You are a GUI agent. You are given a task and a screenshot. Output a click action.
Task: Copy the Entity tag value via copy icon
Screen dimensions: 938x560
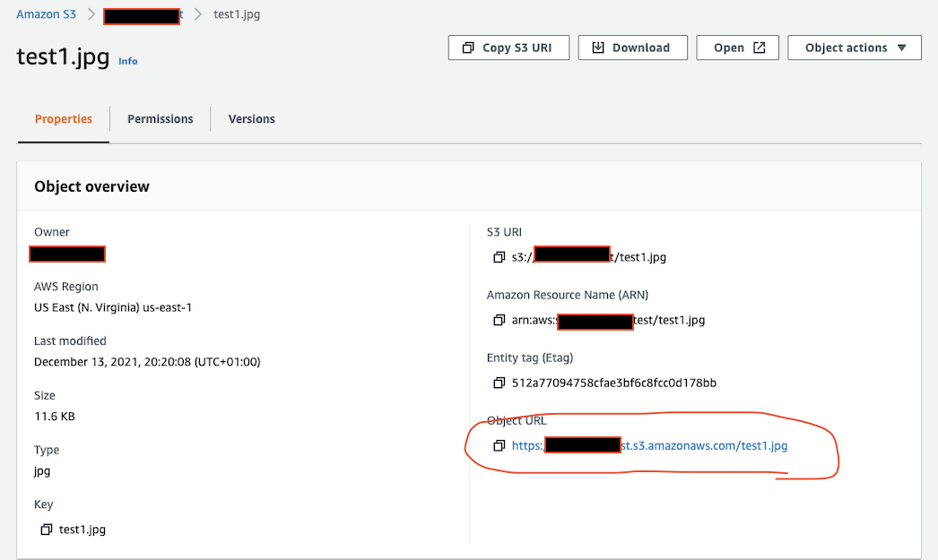(499, 383)
